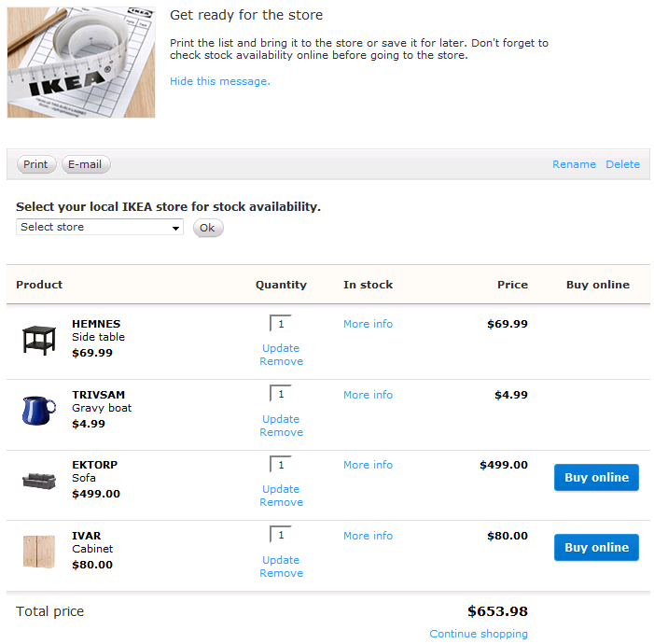
Task: Click the E-mail button
Action: [86, 164]
